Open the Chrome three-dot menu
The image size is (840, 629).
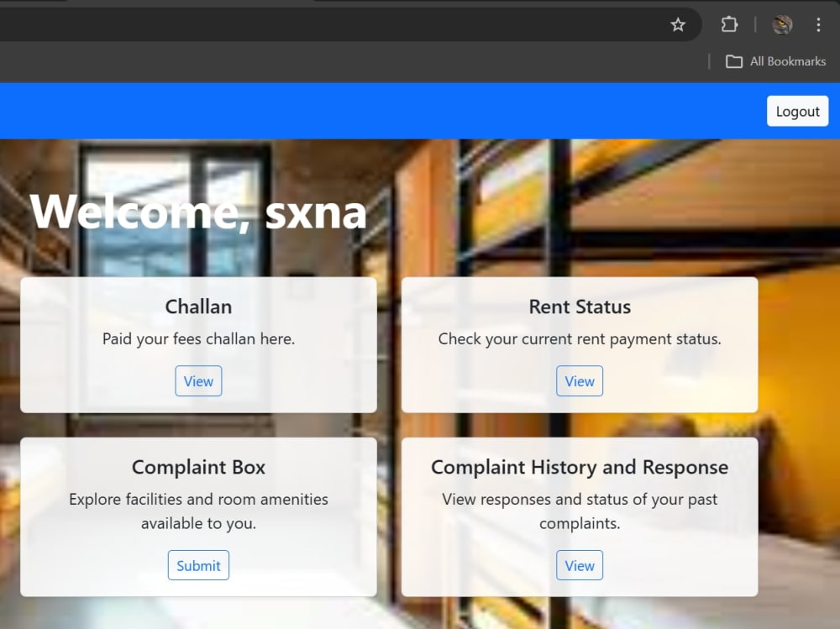(818, 24)
